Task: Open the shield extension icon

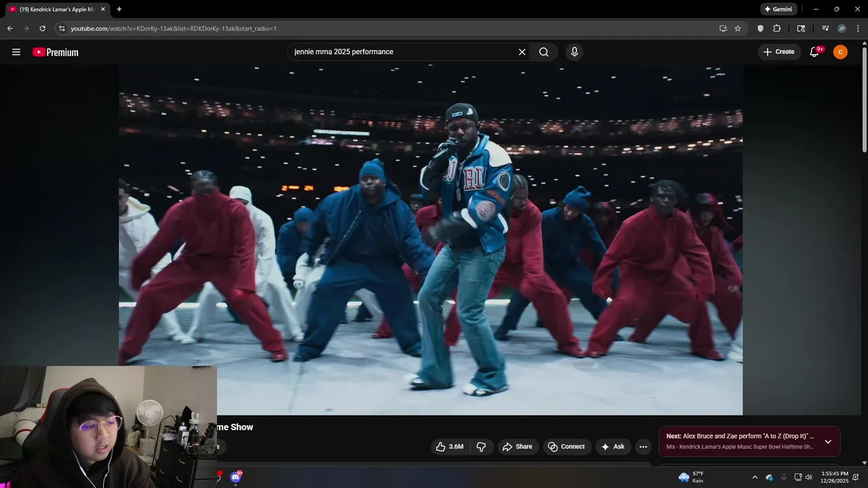Action: coord(760,28)
